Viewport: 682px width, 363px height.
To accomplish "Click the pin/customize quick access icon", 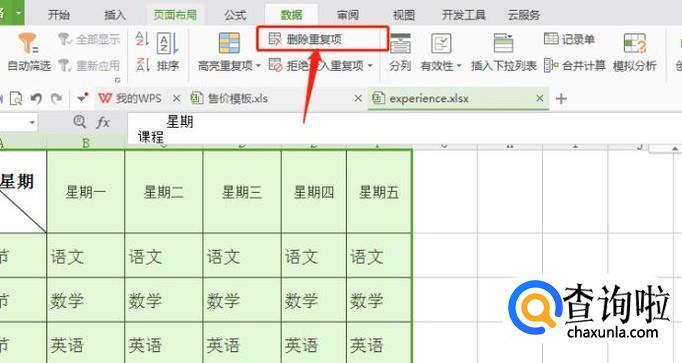I will pos(83,98).
